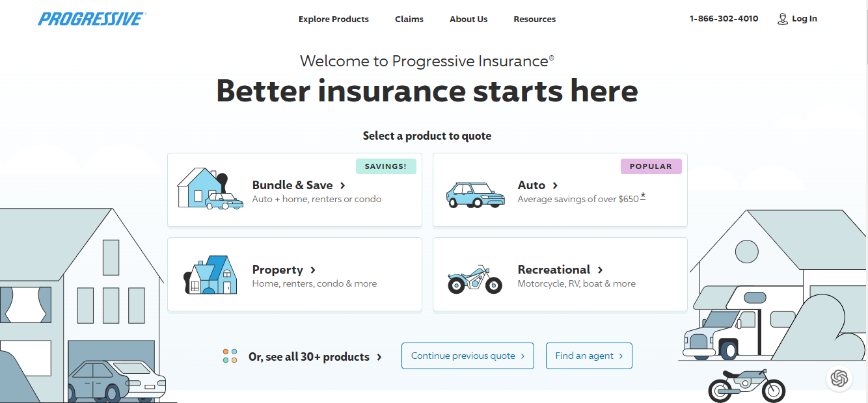Click the chevron beside Recreational

click(600, 270)
